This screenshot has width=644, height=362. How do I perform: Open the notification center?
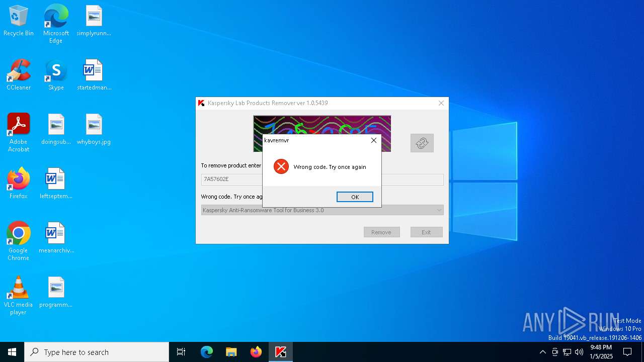coord(627,352)
